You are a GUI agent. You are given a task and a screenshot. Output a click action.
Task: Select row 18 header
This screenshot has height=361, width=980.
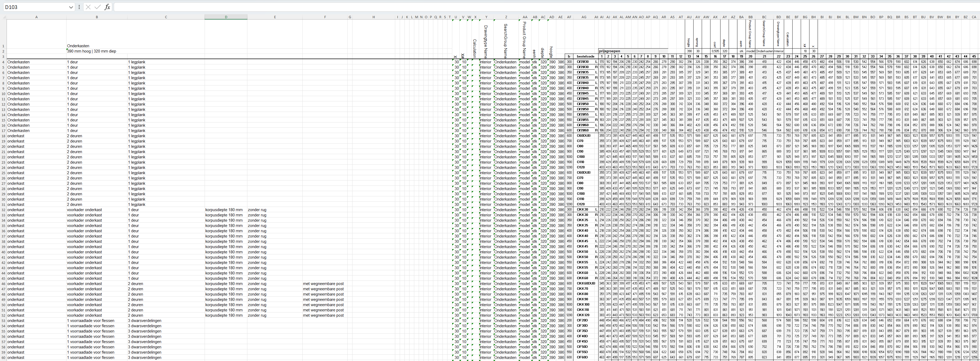[3, 136]
